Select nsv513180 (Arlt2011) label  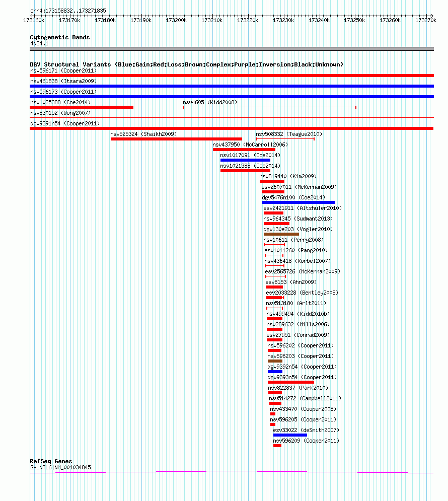(296, 303)
